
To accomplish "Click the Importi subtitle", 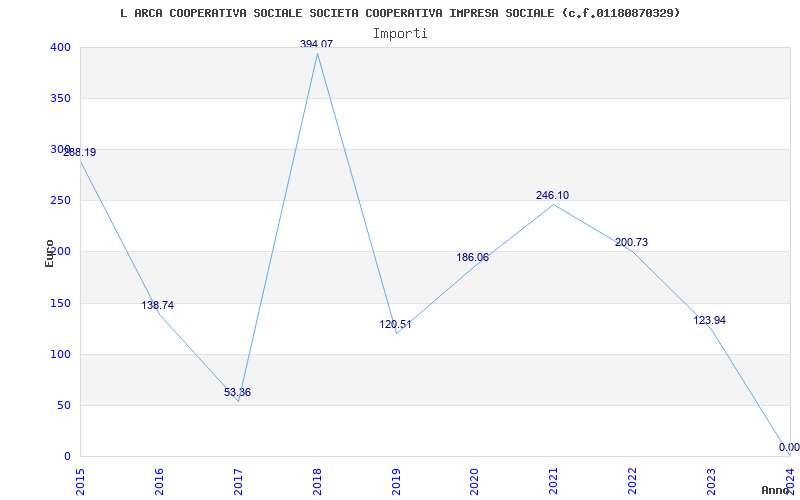I will pos(400,34).
